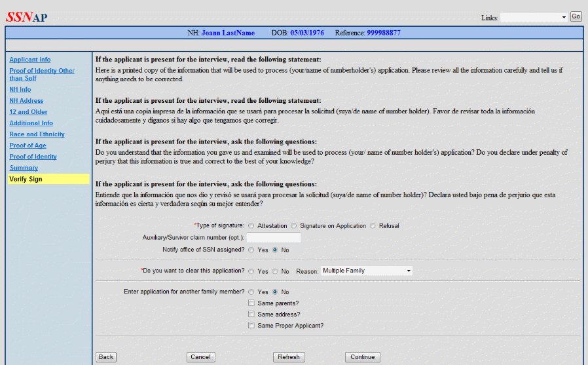Screen dimensions: 588x365
Task: Go to Additional Info
Action: click(31, 123)
